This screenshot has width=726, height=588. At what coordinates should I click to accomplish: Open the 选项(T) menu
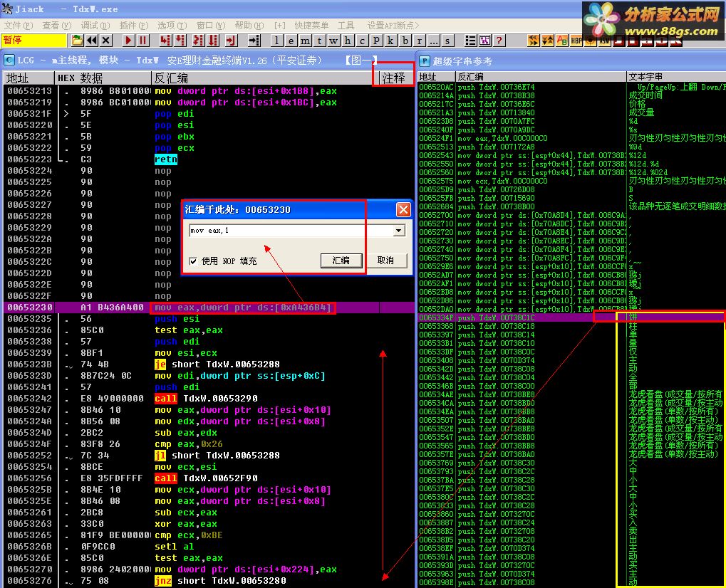pos(172,26)
